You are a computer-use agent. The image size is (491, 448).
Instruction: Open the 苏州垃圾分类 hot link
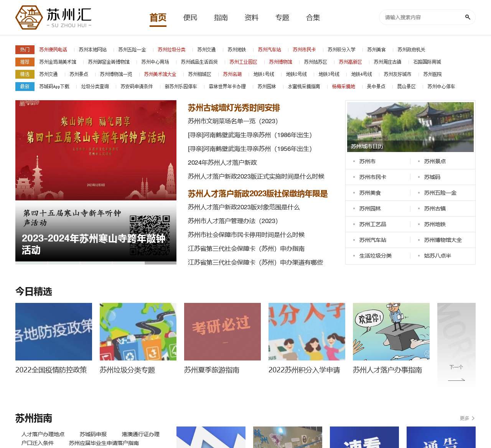tap(171, 49)
